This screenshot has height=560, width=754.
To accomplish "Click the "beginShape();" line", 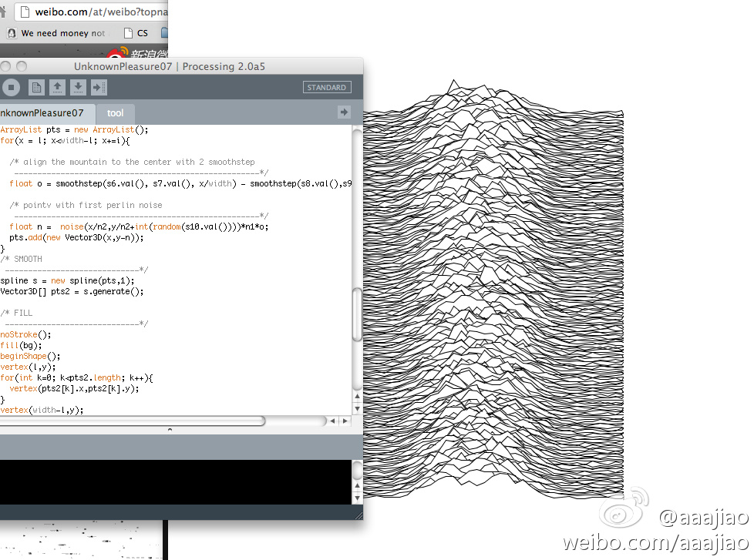I will pos(30,357).
